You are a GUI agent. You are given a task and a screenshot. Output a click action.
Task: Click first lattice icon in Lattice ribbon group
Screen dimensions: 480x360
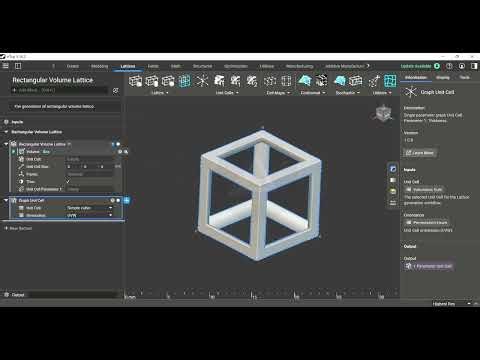point(135,81)
